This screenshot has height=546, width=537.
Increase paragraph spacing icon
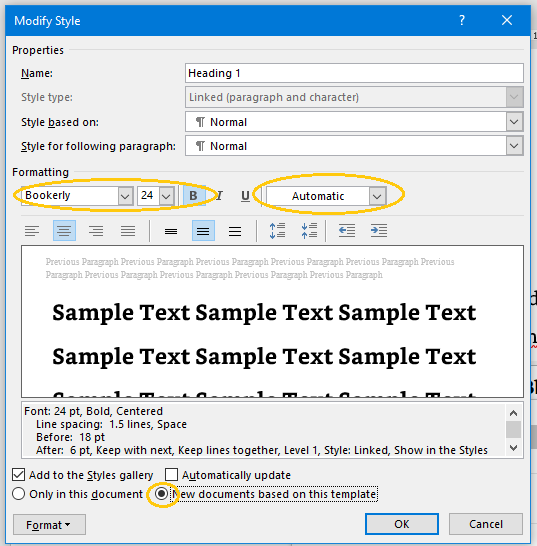[x=277, y=231]
